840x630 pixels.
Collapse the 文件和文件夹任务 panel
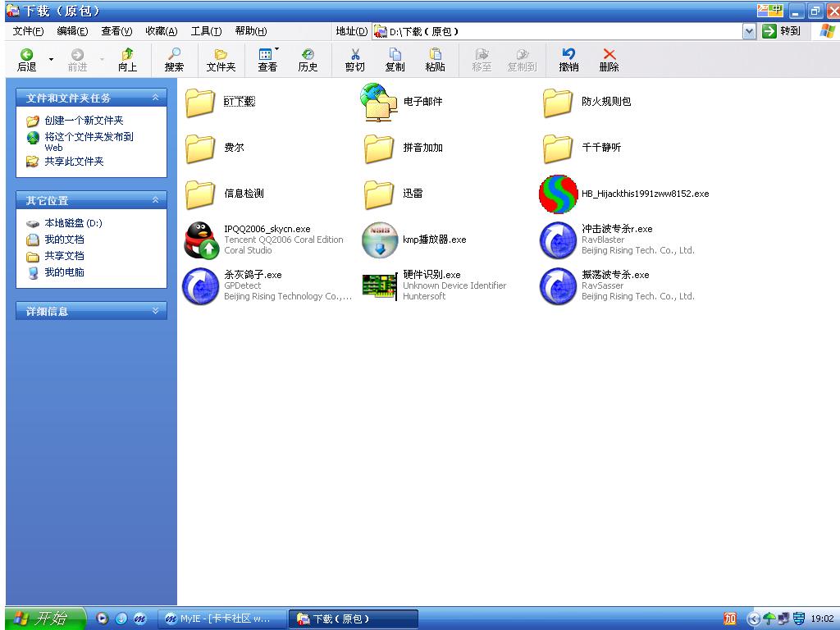(155, 98)
